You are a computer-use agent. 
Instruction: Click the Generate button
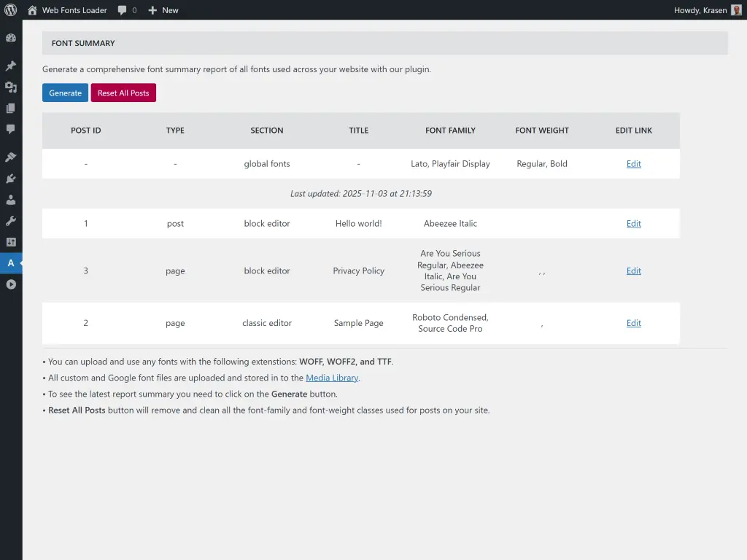pyautogui.click(x=65, y=93)
